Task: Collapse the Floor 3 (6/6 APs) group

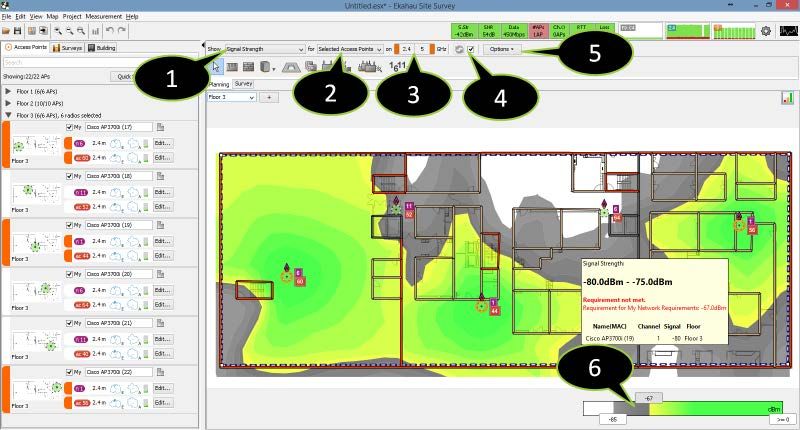Action: [8, 115]
